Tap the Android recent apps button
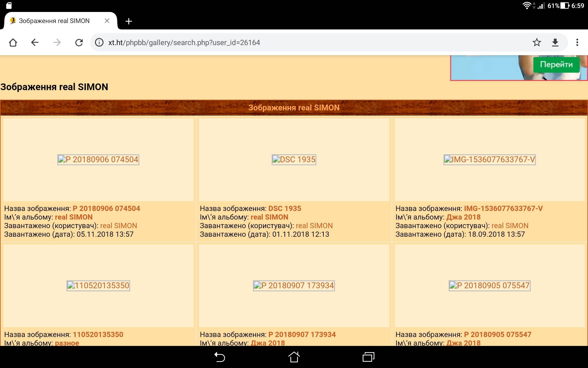Screen dimensions: 588x368 point(368,357)
